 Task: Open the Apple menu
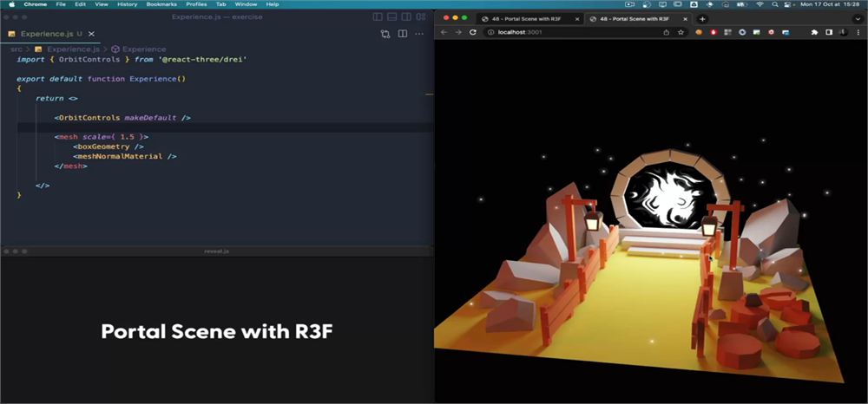click(11, 4)
